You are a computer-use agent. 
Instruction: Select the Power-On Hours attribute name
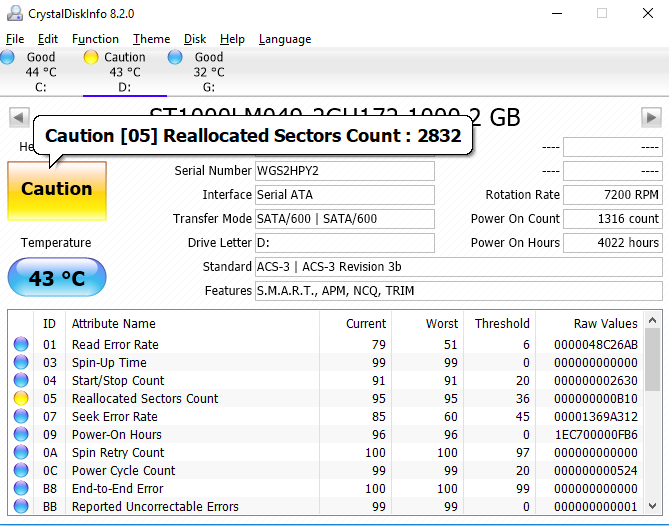(x=117, y=435)
